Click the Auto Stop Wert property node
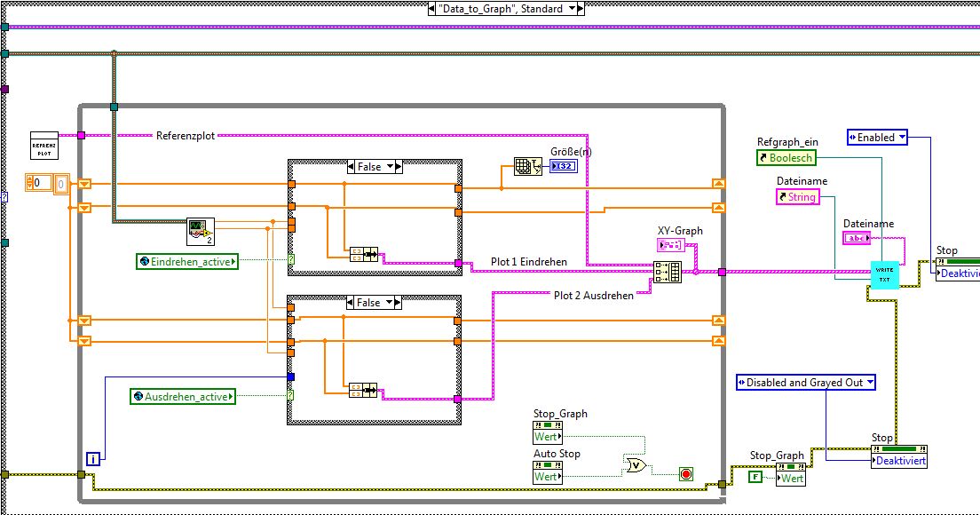 tap(548, 471)
